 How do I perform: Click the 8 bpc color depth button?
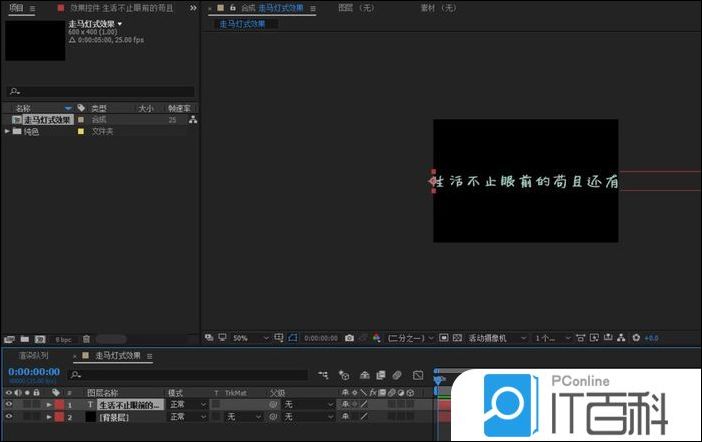[63, 339]
